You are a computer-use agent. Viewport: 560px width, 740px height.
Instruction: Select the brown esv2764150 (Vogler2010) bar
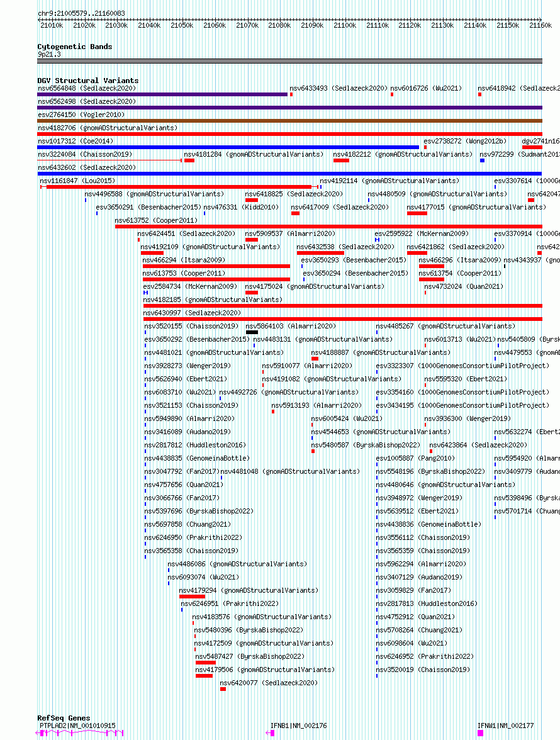(289, 121)
